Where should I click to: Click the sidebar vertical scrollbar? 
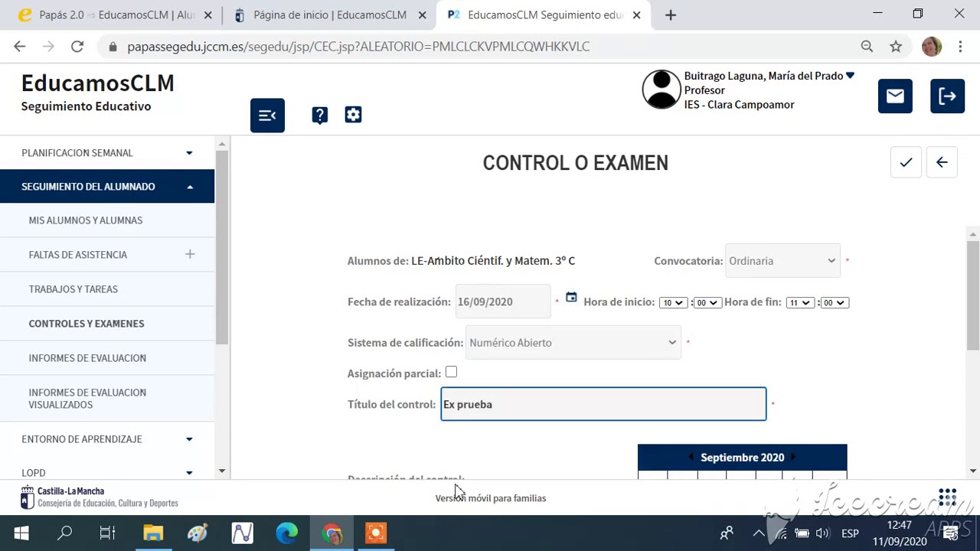coord(222,247)
